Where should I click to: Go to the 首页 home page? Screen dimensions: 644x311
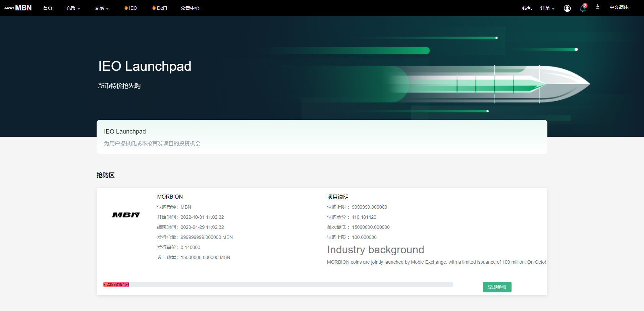[x=48, y=8]
